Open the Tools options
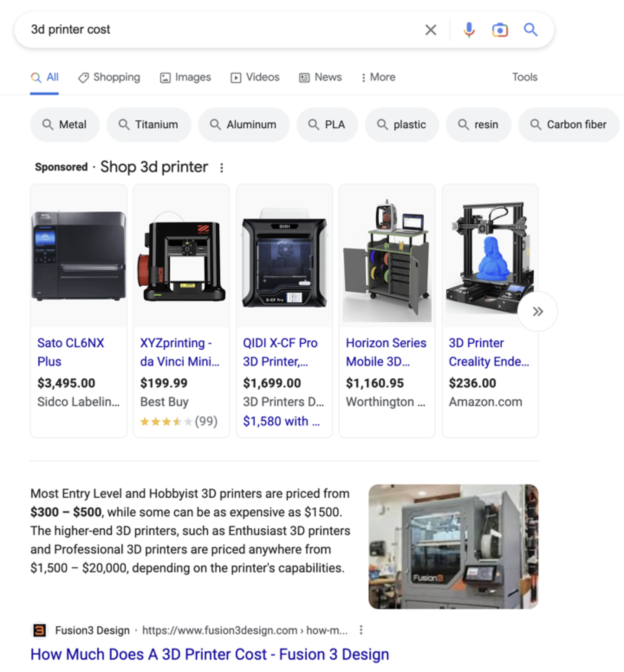This screenshot has width=624, height=672. [524, 77]
